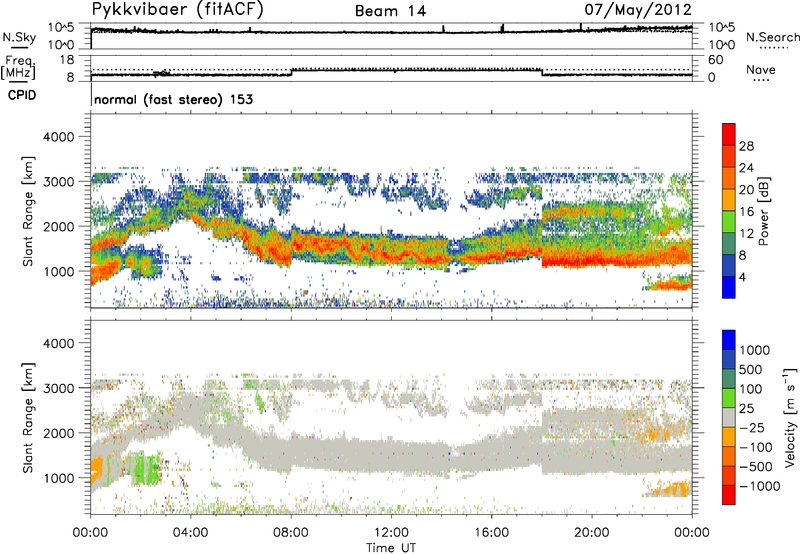The image size is (800, 554).
Task: Click the '1000' tick on the Velocity scale
Action: coord(755,350)
